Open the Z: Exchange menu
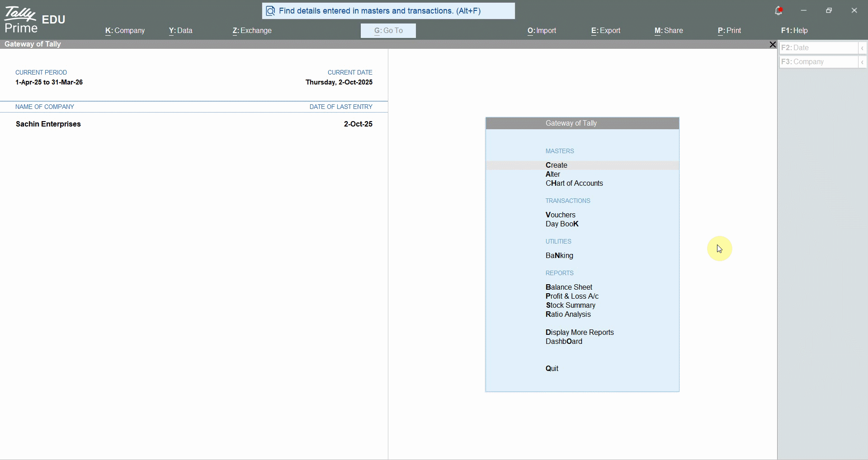 click(252, 31)
